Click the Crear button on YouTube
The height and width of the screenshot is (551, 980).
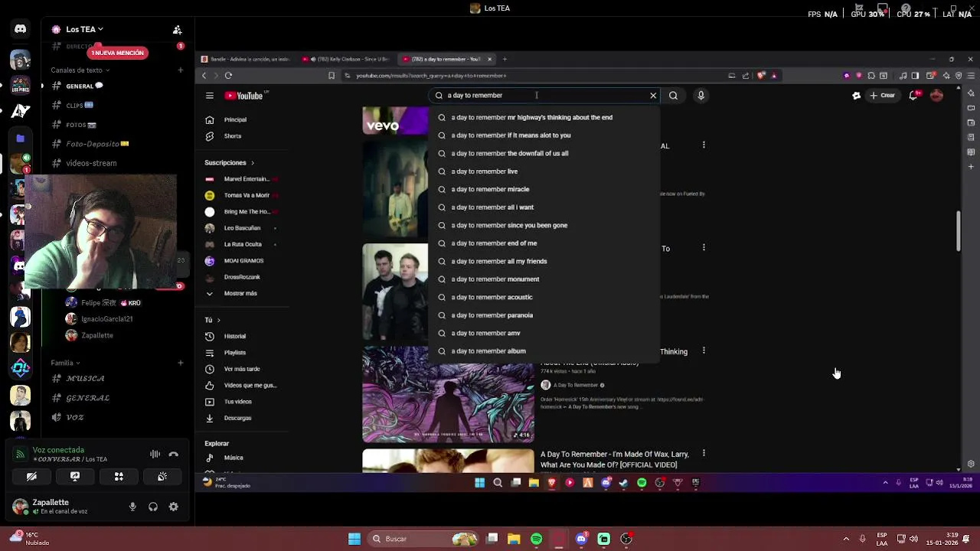883,96
